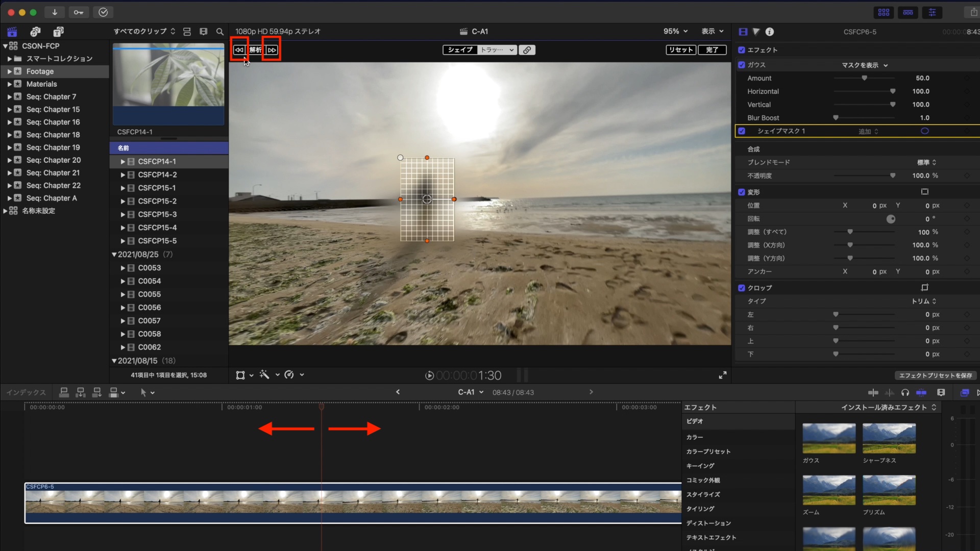The height and width of the screenshot is (551, 980).
Task: Disable the ガウス effect checkbox
Action: [x=742, y=65]
